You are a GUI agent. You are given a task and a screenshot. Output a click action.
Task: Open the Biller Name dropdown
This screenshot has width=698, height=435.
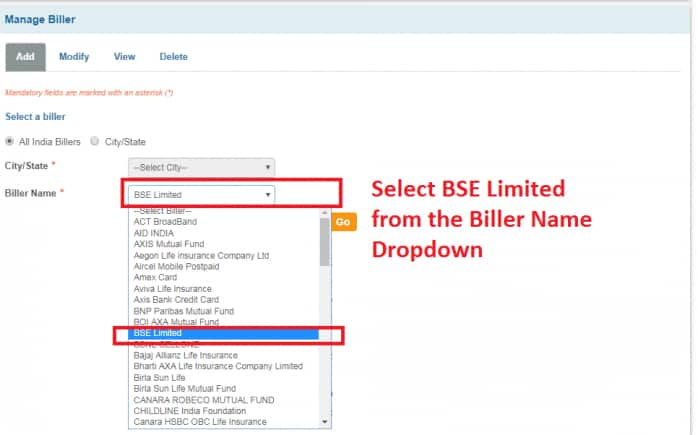tap(201, 194)
